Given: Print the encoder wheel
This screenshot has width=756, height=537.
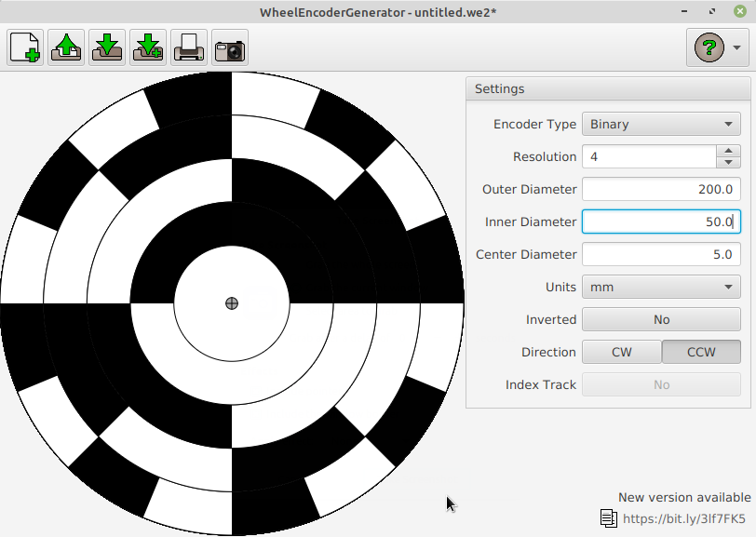Looking at the screenshot, I should click(x=188, y=47).
